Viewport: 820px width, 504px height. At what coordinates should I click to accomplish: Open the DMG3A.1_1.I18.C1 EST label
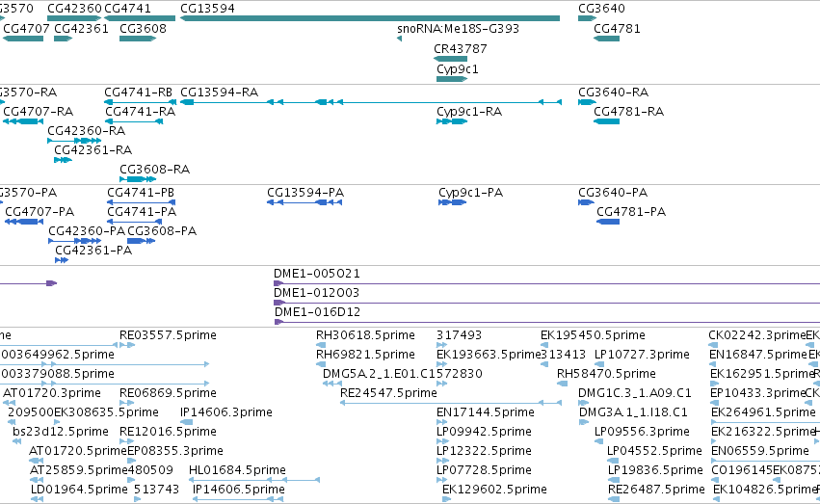click(x=633, y=412)
